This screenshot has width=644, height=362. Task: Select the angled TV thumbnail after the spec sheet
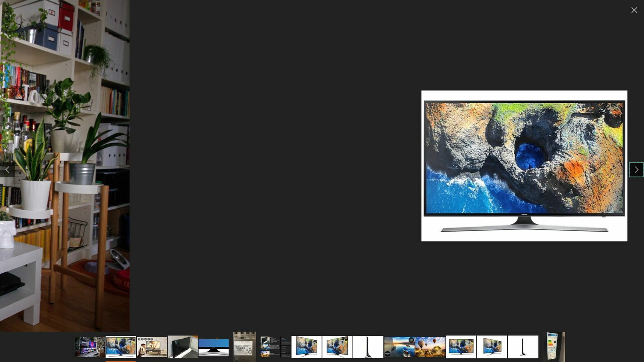point(306,347)
